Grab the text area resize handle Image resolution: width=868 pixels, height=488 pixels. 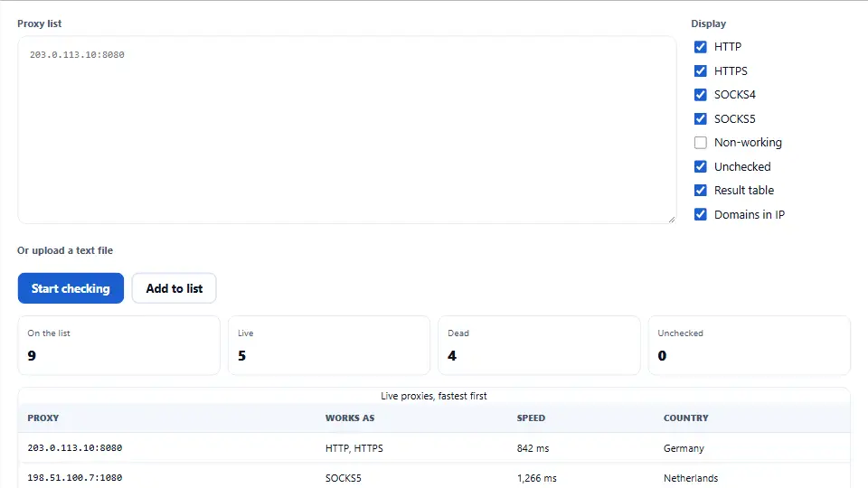672,219
